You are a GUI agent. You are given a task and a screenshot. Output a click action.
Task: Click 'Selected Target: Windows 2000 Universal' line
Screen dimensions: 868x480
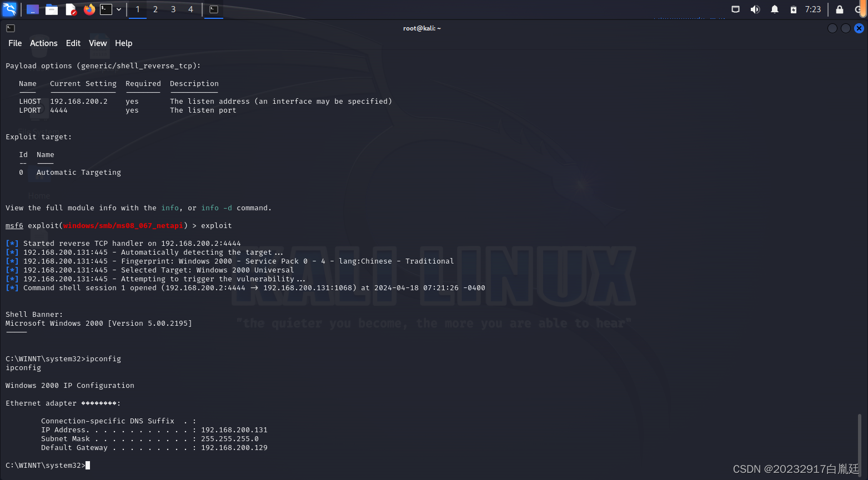point(150,270)
